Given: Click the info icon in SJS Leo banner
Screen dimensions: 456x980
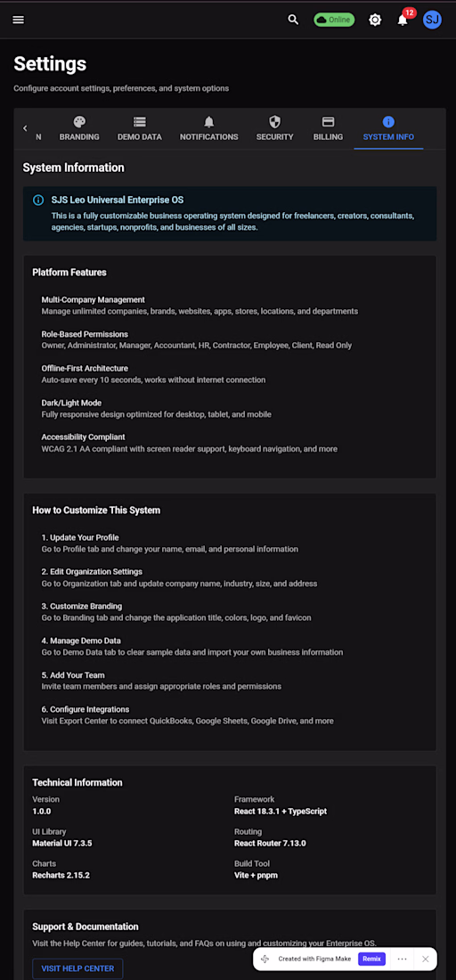Looking at the screenshot, I should [38, 200].
